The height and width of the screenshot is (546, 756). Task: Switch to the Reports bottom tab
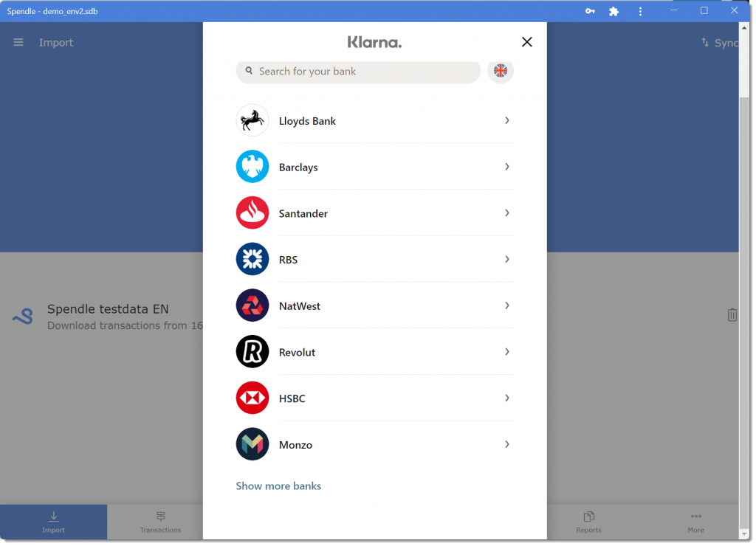tap(588, 522)
